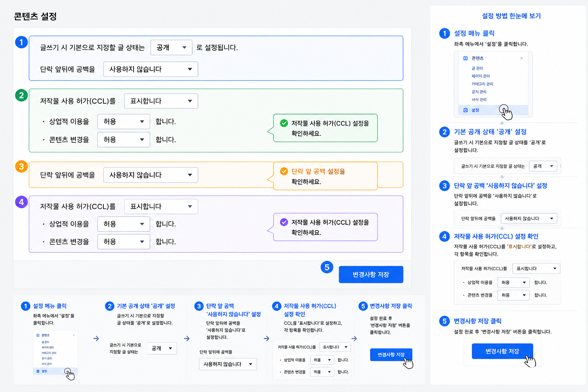Screen dimensions: 588x392
Task: Open the 콘텐츠 변경을 허용 dropdown in the green section
Action: coord(124,139)
